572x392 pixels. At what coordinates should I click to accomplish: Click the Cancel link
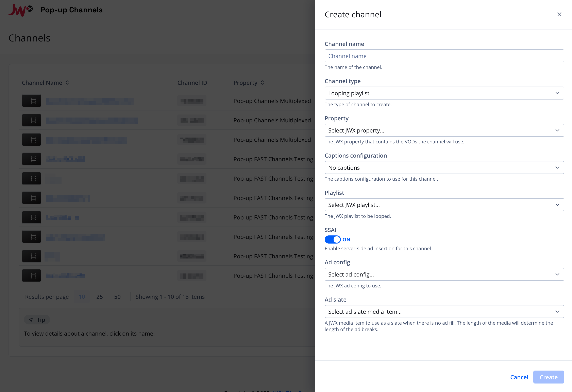pyautogui.click(x=519, y=377)
